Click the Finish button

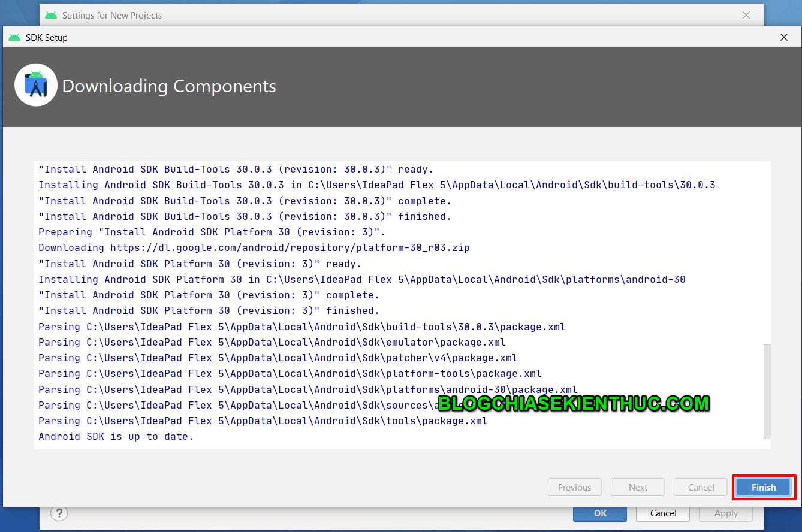764,487
